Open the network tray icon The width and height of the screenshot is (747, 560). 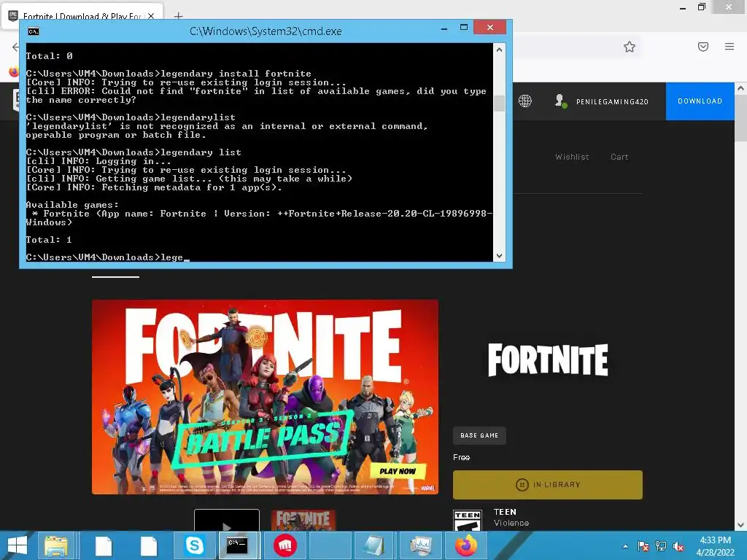661,546
